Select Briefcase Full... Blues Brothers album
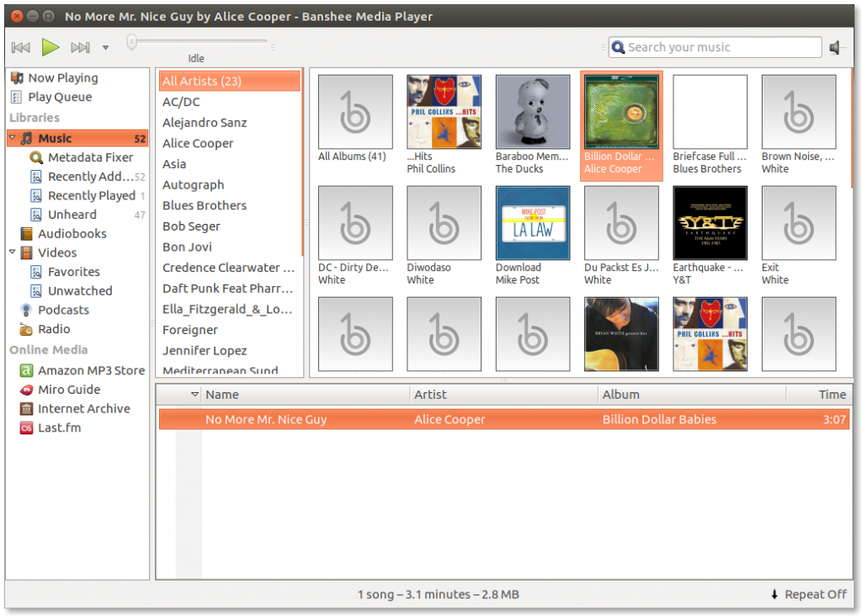This screenshot has width=862, height=616. (x=710, y=112)
